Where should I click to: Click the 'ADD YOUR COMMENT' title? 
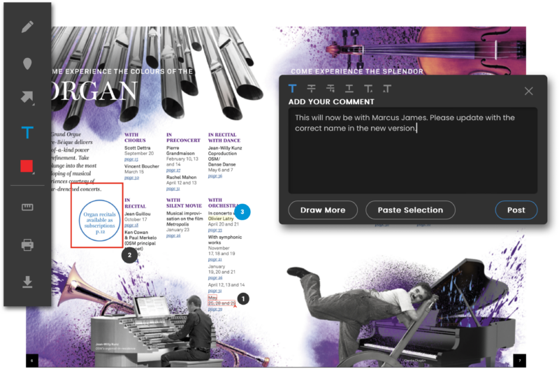tap(331, 101)
